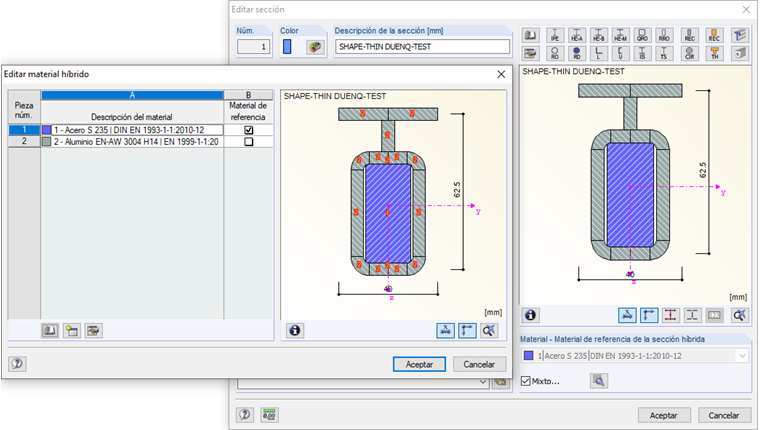
Task: Click Aceptar in Editar sección dialog
Action: coord(664,415)
